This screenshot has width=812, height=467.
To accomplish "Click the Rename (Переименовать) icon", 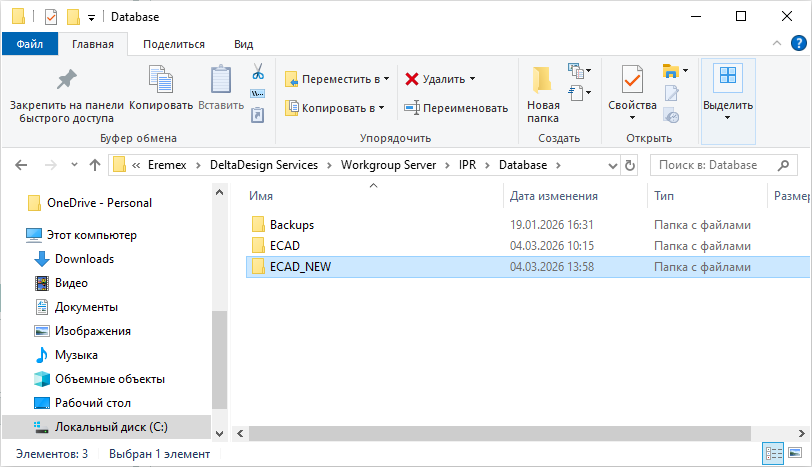I will 411,108.
